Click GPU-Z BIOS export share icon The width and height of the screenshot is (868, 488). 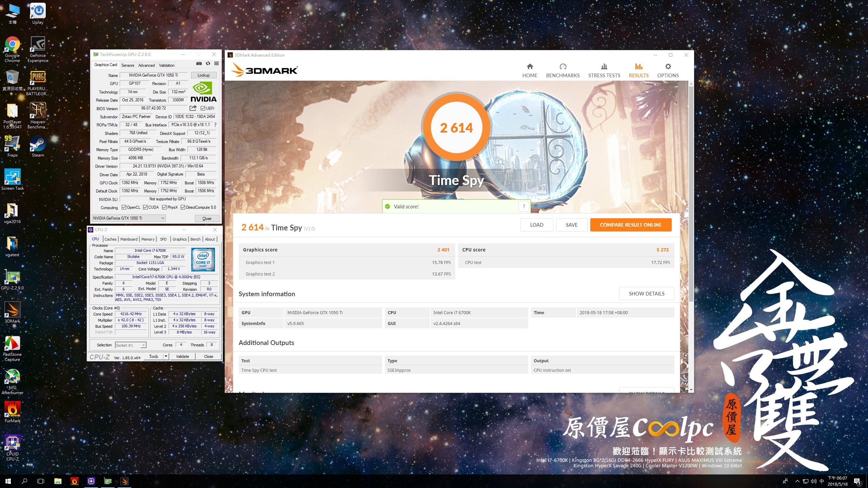[193, 108]
